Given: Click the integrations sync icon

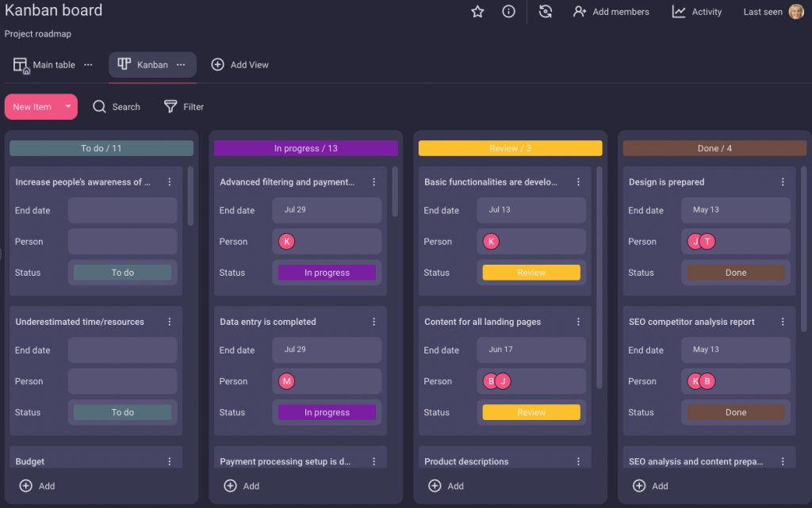Looking at the screenshot, I should [545, 12].
